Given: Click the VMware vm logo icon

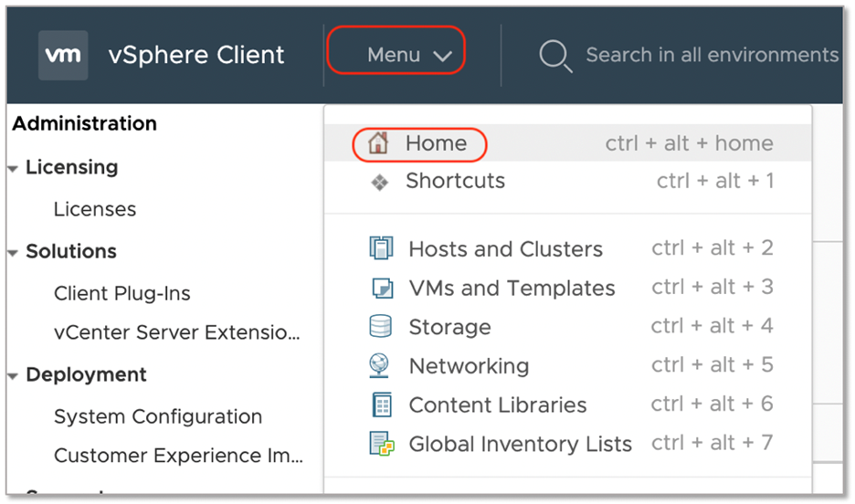Looking at the screenshot, I should (x=63, y=55).
